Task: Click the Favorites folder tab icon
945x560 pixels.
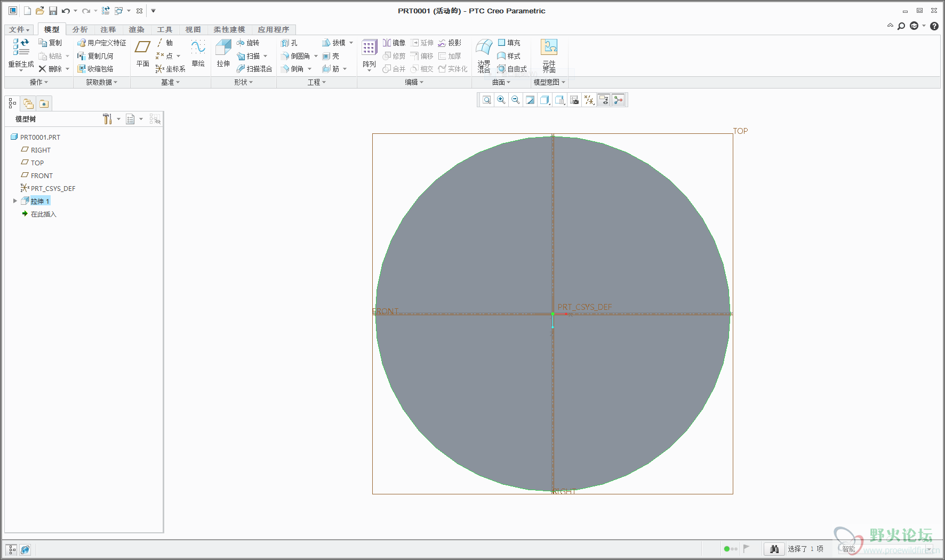Action: [x=44, y=103]
